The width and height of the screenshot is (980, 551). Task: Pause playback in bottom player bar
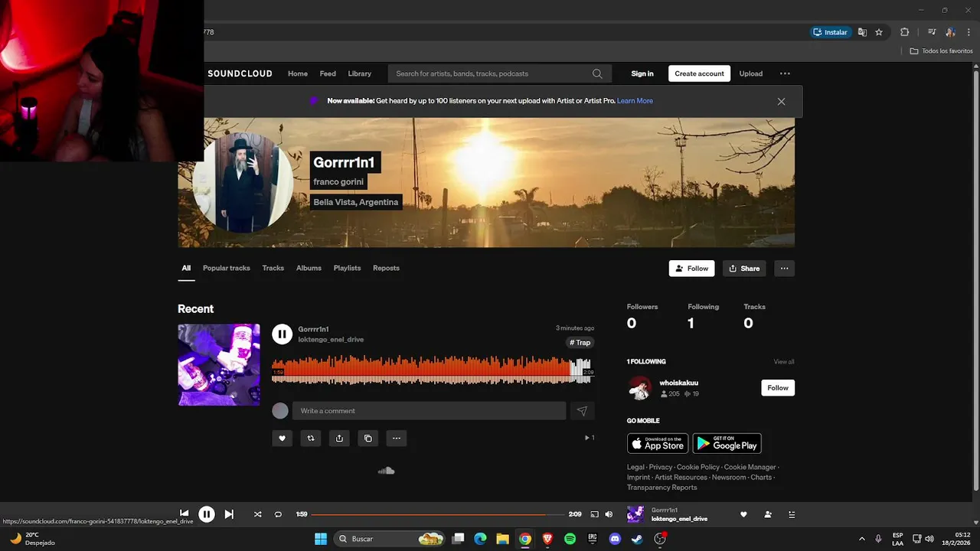click(x=207, y=514)
